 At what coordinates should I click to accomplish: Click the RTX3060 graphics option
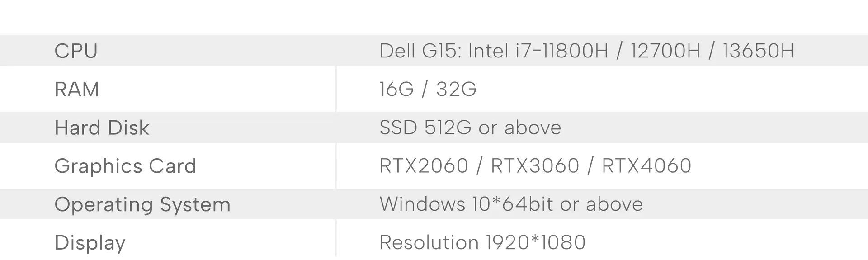(534, 166)
